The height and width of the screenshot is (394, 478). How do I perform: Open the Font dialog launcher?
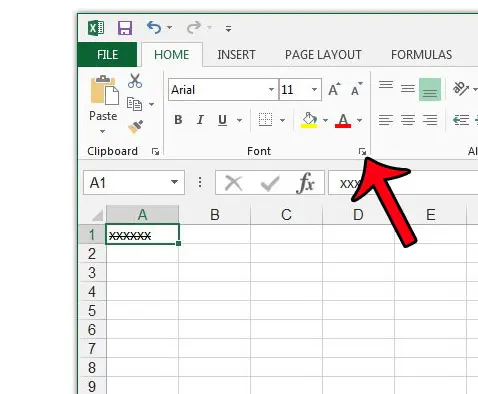point(362,152)
